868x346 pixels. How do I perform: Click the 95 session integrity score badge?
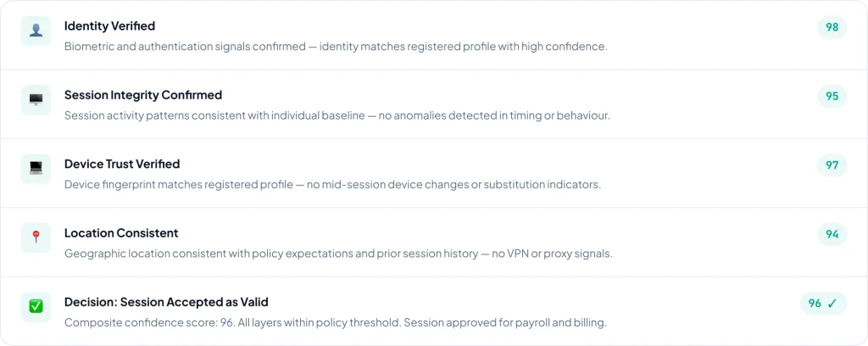(x=832, y=96)
